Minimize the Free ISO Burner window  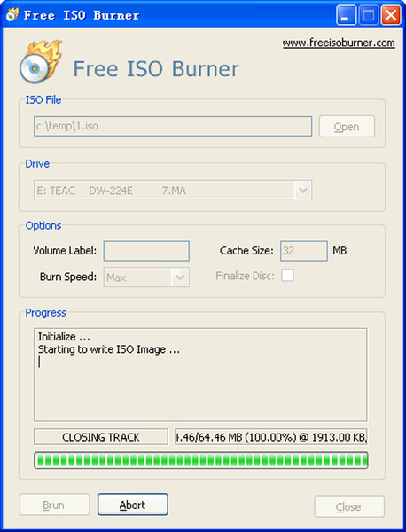coord(346,15)
